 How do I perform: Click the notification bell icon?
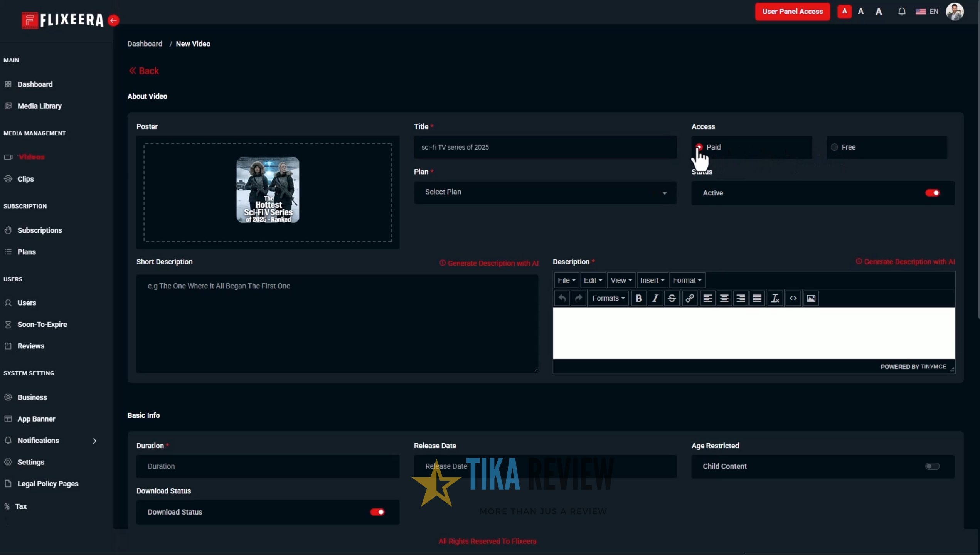pos(902,11)
